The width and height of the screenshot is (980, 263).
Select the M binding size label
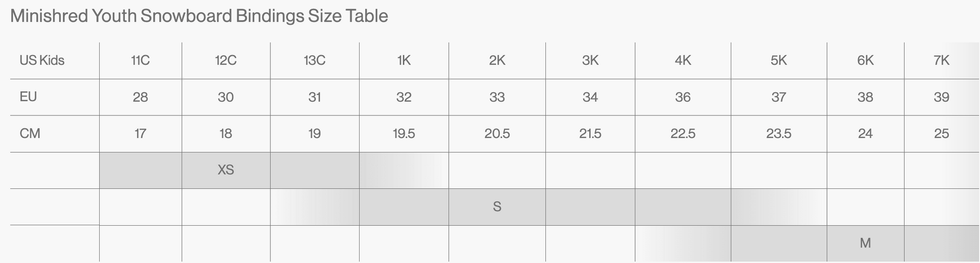[865, 243]
